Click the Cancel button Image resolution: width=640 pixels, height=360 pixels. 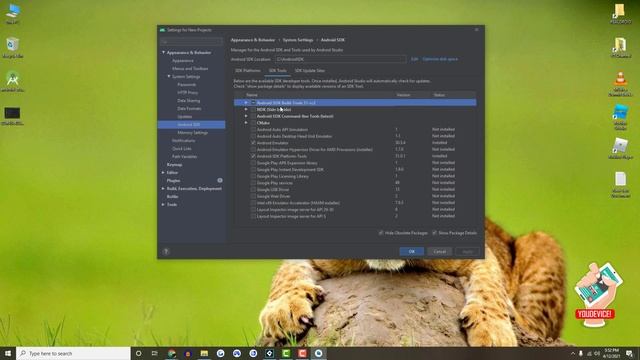point(440,251)
